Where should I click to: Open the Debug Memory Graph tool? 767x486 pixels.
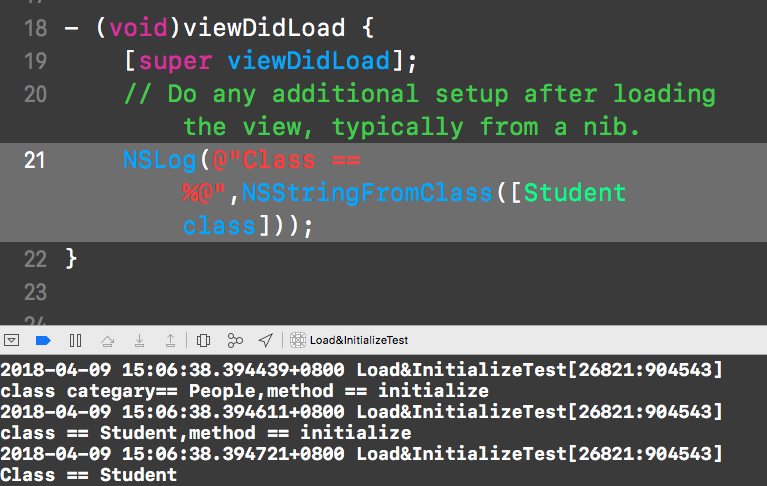coord(235,340)
